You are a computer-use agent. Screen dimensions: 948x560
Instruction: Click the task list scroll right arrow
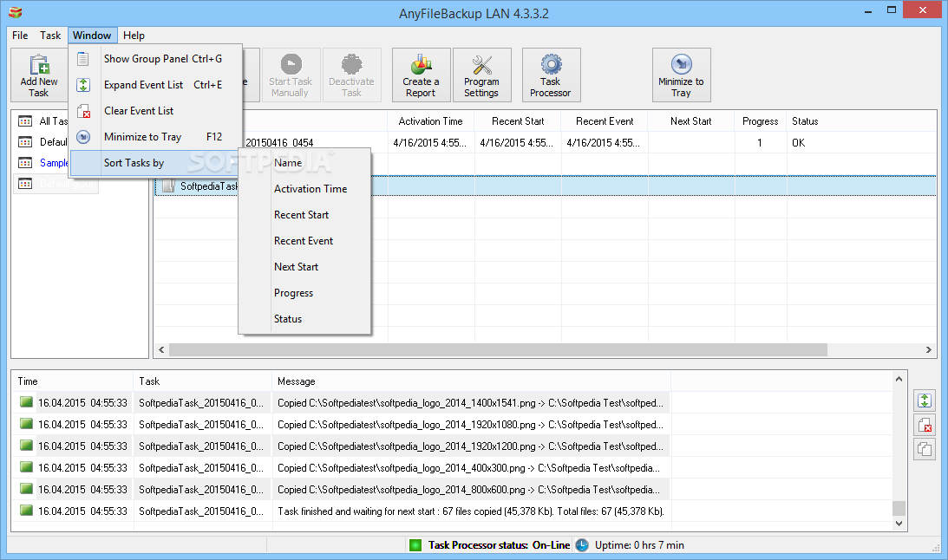click(x=929, y=349)
